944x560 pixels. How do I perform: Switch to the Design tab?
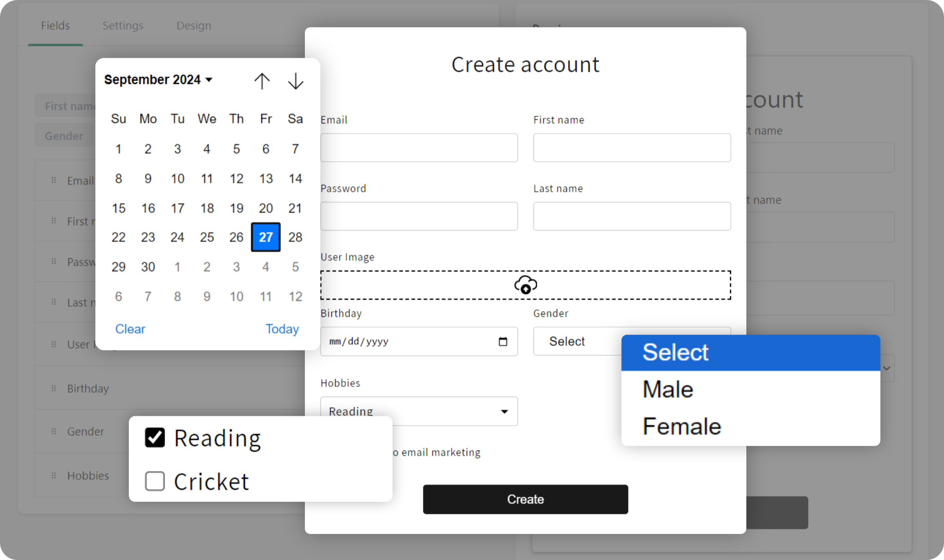tap(194, 25)
